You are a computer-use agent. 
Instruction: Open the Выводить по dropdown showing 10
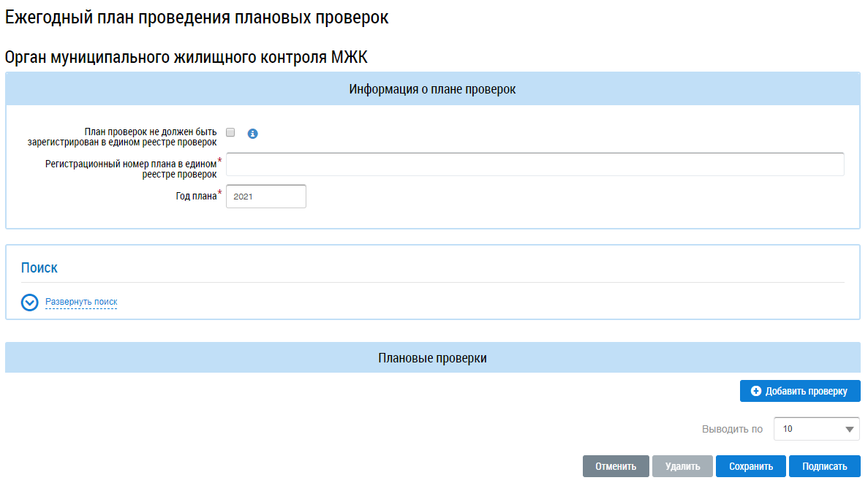pyautogui.click(x=808, y=430)
